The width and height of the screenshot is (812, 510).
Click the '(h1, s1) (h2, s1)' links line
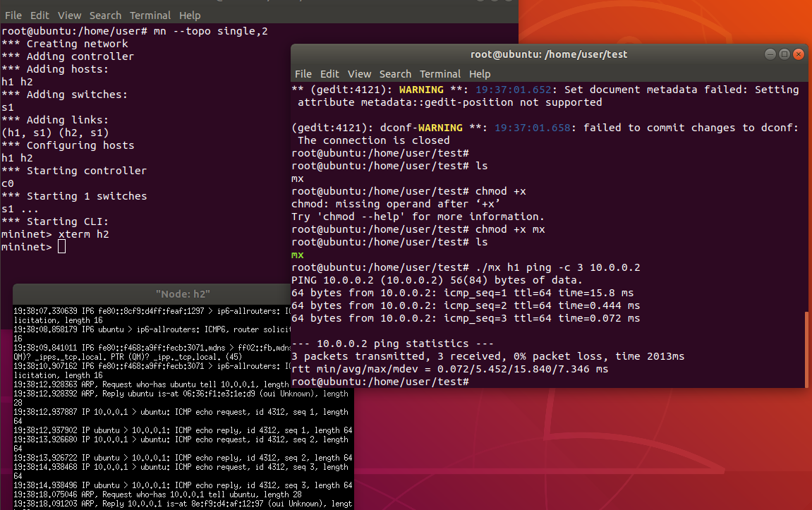55,133
